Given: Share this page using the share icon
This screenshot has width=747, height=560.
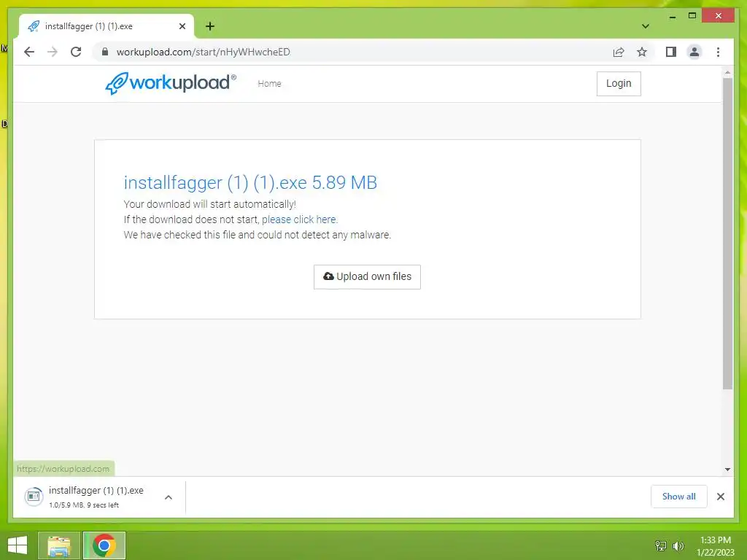Looking at the screenshot, I should pyautogui.click(x=619, y=52).
